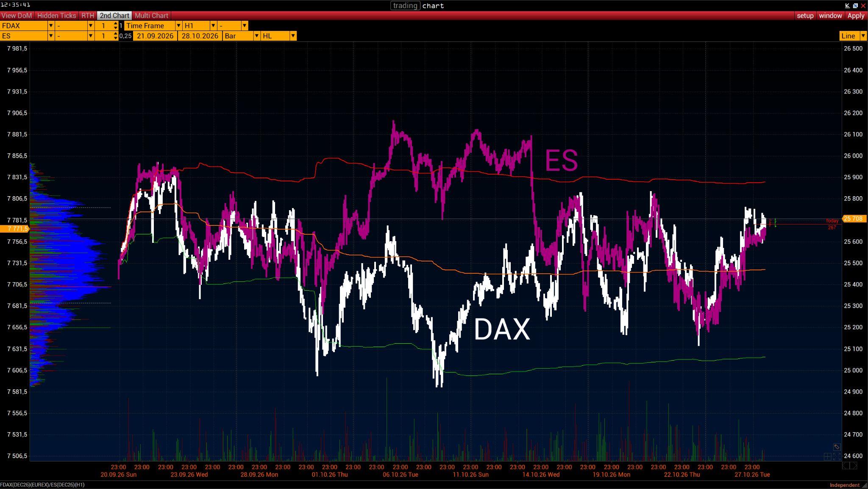Click the fit-to-screen arrows icon at chart bottom
868x489 pixels.
(x=837, y=456)
